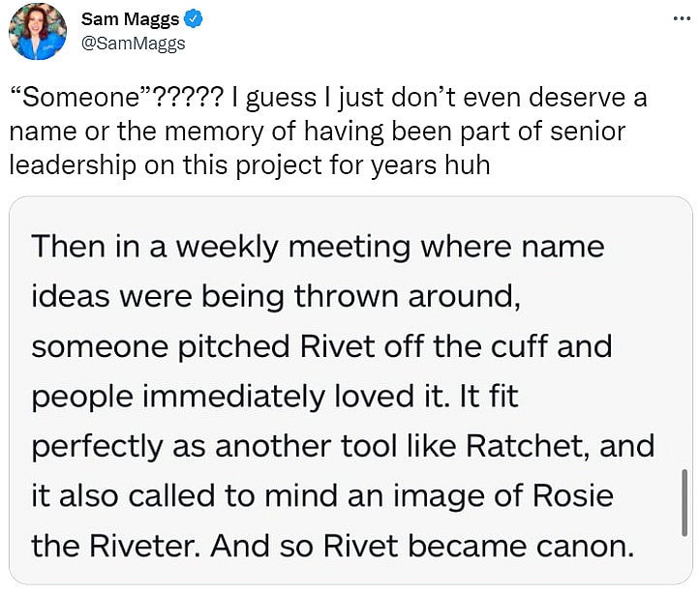The width and height of the screenshot is (700, 594).
Task: Click the tweet line mentioning "senior leadership"
Action: click(318, 131)
